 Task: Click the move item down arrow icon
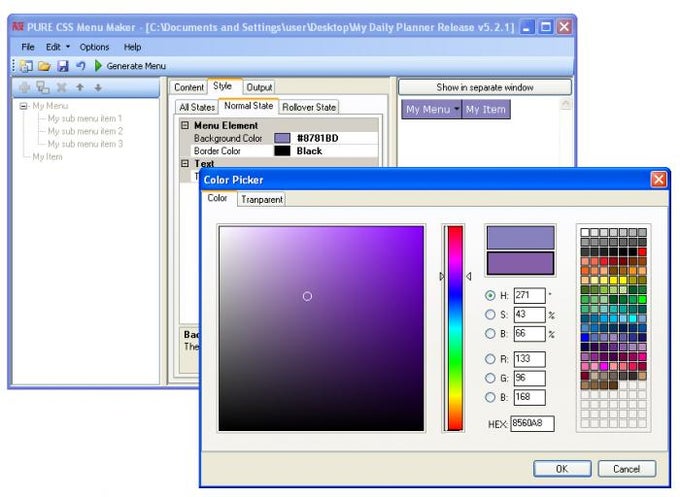point(98,88)
